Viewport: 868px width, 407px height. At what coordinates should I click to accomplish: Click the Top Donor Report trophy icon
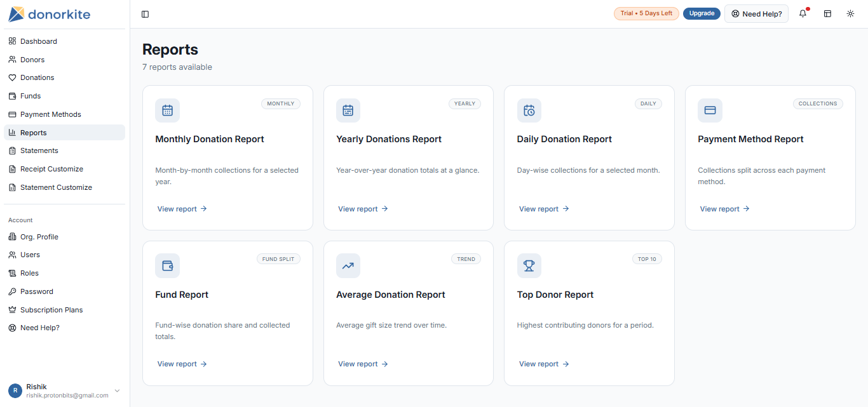pos(529,265)
